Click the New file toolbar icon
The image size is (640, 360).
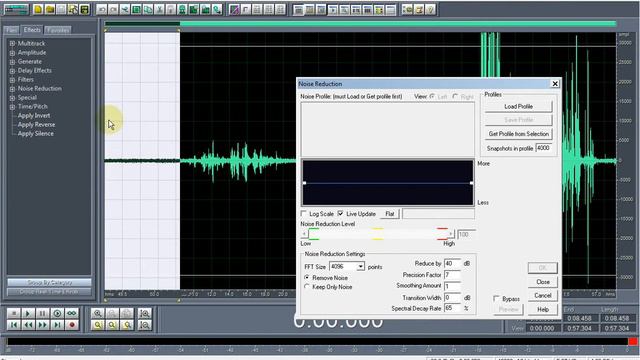pos(38,9)
